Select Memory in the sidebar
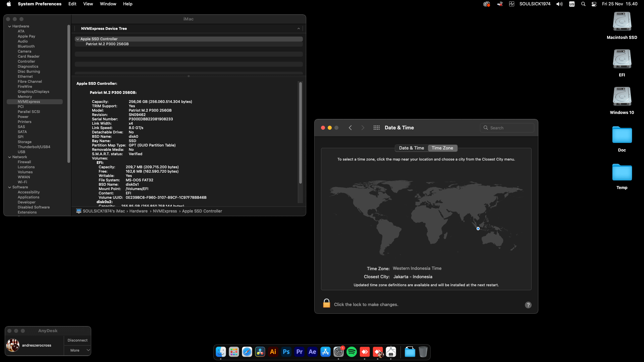This screenshot has width=644, height=362. tap(25, 97)
